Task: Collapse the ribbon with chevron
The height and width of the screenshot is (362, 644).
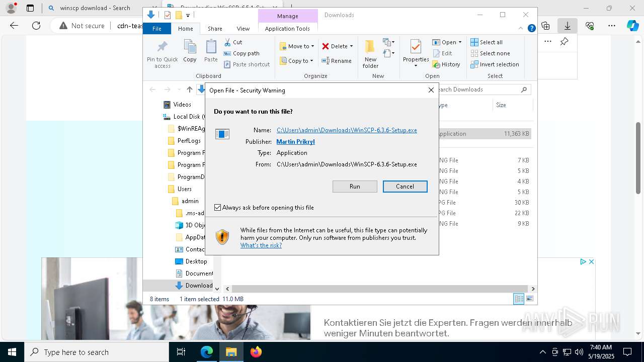Action: pos(521,29)
